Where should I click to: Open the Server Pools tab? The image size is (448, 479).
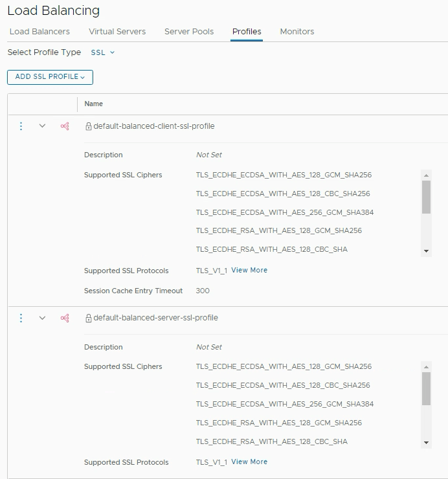click(189, 32)
